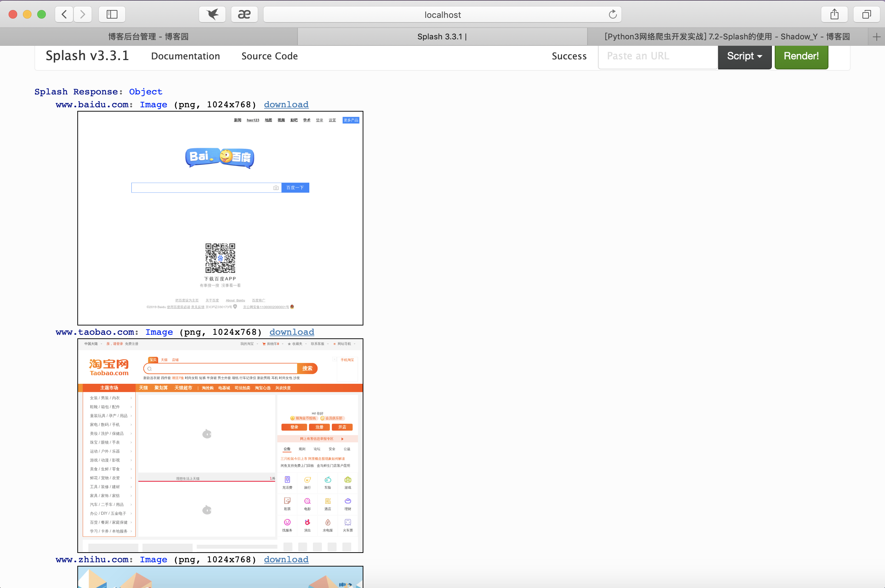Add a new tab with plus button

coord(877,37)
